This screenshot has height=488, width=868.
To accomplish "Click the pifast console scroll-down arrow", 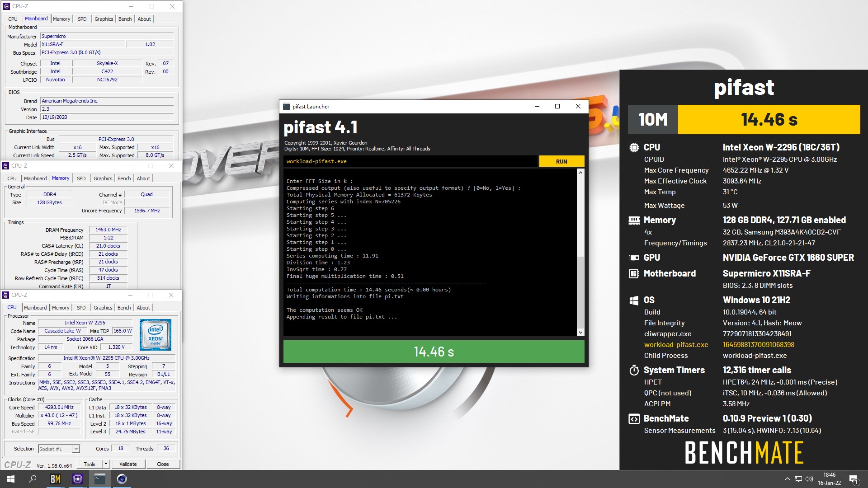I will coord(580,333).
